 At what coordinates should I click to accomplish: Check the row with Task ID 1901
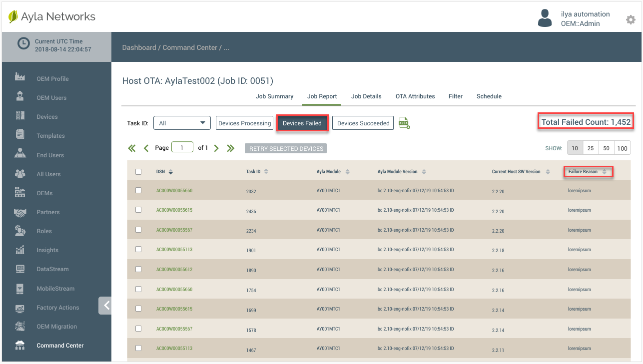[138, 249]
